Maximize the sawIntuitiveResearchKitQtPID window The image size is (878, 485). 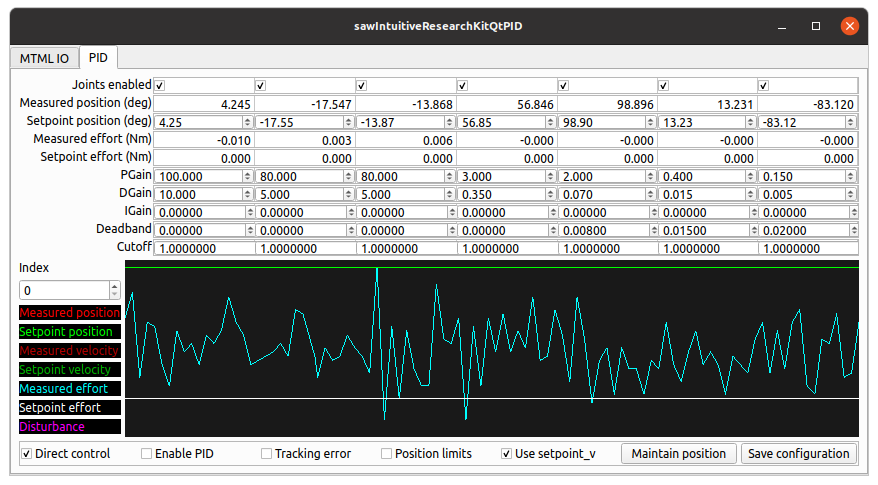coord(816,26)
